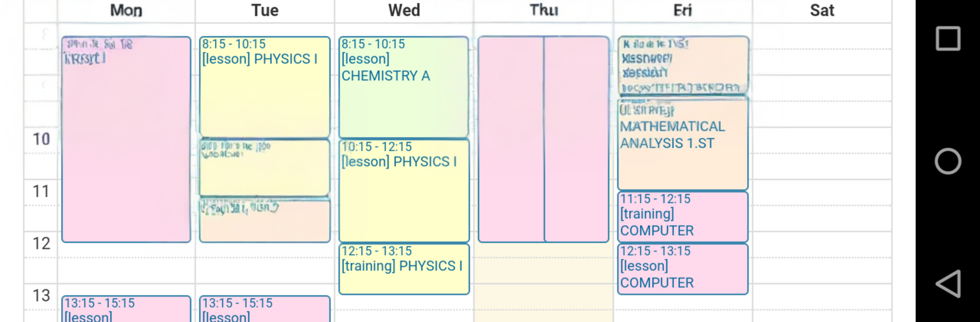Select the Wed day column header
The height and width of the screenshot is (322, 980).
(404, 10)
